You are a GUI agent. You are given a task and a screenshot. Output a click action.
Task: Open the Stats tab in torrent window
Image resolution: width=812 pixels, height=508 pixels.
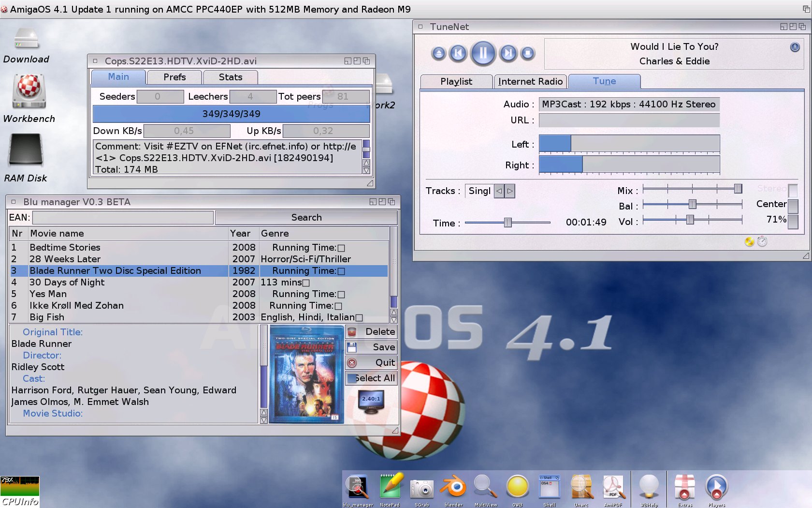click(x=230, y=77)
